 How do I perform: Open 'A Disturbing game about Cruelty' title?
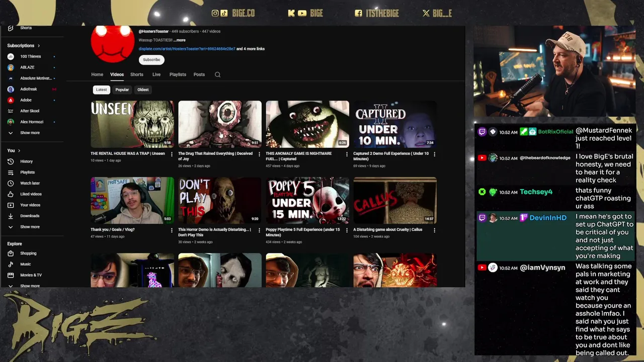387,229
